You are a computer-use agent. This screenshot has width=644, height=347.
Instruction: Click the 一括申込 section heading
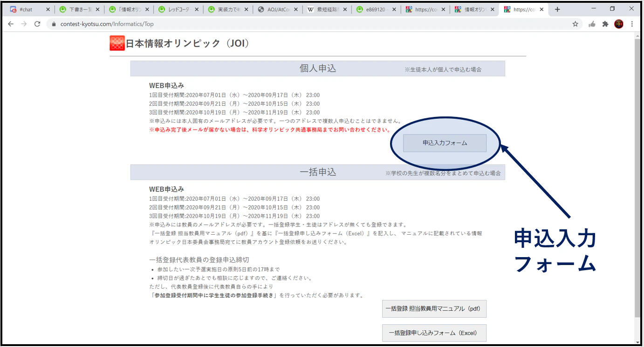click(318, 172)
